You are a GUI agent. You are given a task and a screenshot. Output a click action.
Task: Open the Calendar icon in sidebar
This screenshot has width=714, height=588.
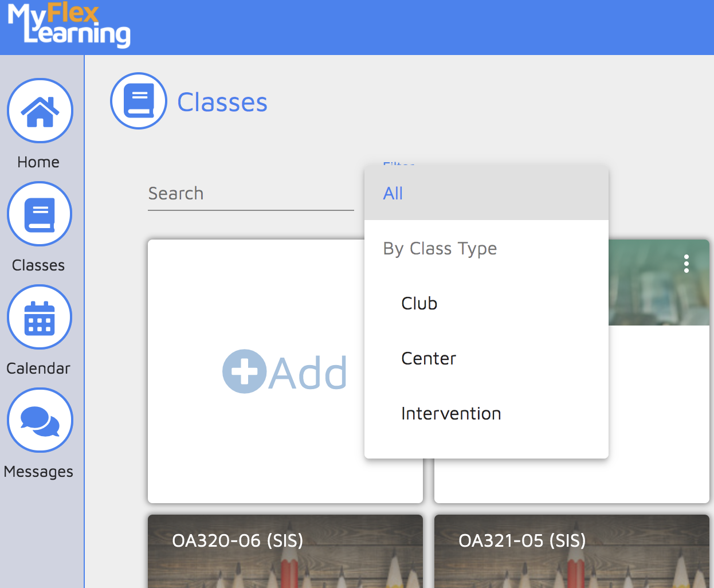pos(40,317)
